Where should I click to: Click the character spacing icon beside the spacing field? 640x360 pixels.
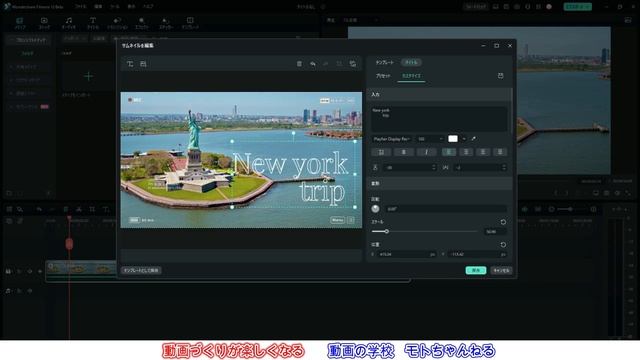[x=445, y=168]
